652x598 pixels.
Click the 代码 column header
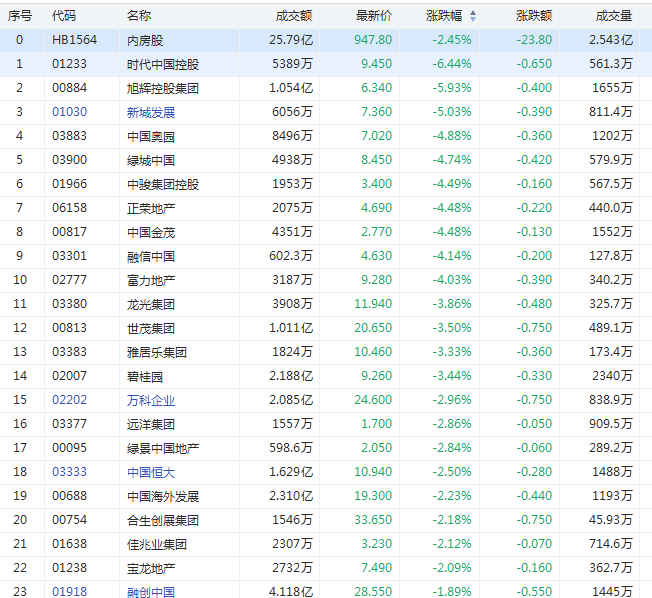(x=64, y=16)
